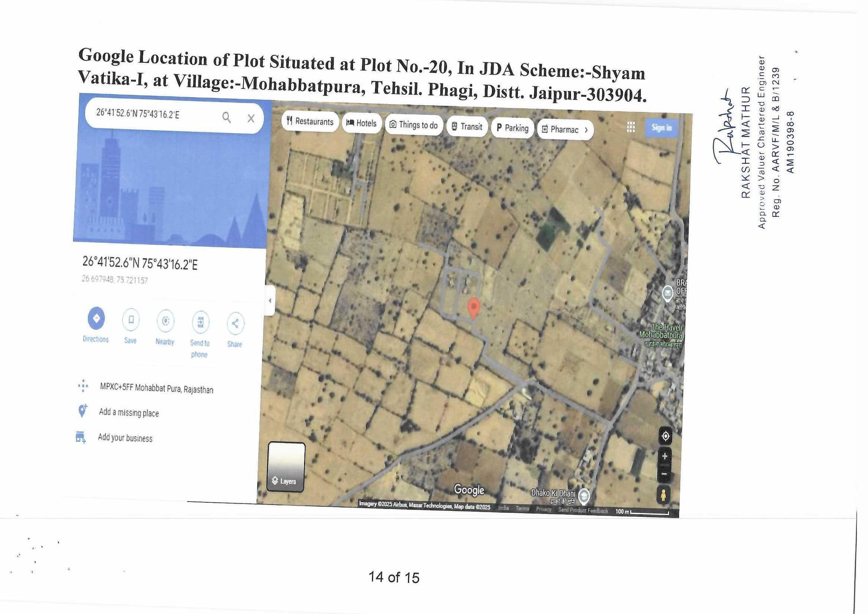Switch map type via Layers thumbnail
The image size is (868, 614).
(x=286, y=467)
